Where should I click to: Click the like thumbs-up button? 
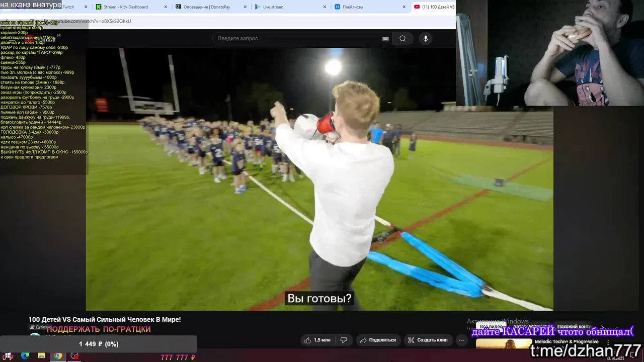point(317,340)
